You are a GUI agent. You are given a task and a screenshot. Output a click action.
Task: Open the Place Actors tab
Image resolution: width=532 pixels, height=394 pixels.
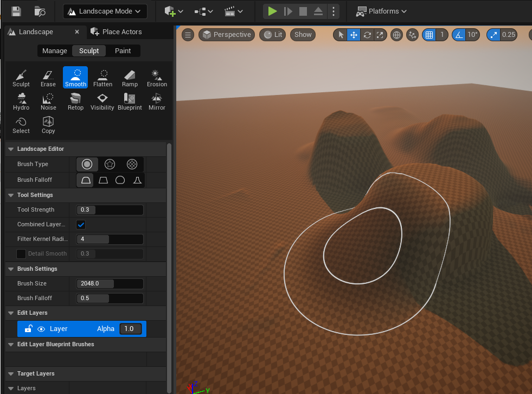[x=117, y=32]
